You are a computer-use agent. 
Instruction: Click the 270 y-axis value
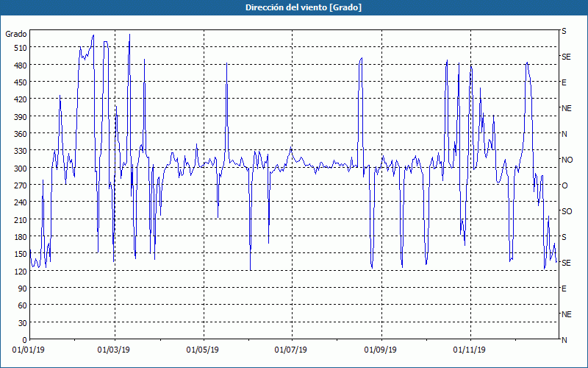pyautogui.click(x=21, y=185)
